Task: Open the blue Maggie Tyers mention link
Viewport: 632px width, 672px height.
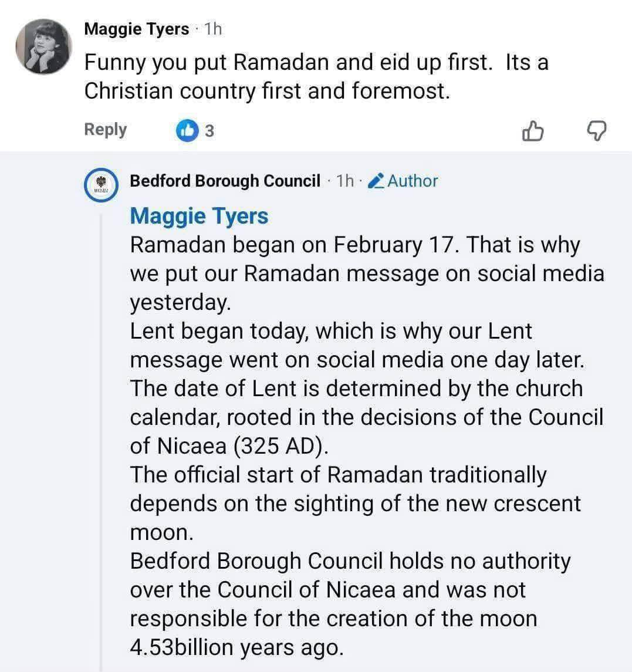Action: [x=199, y=216]
